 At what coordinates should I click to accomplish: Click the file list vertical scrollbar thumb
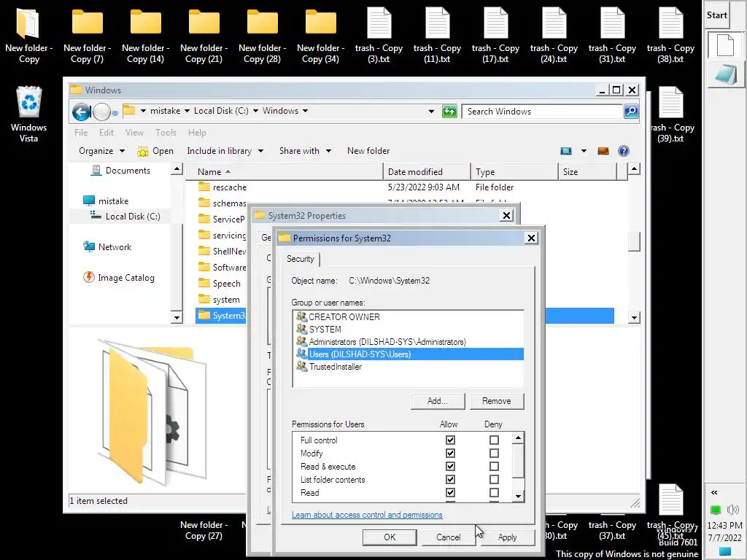(x=634, y=241)
